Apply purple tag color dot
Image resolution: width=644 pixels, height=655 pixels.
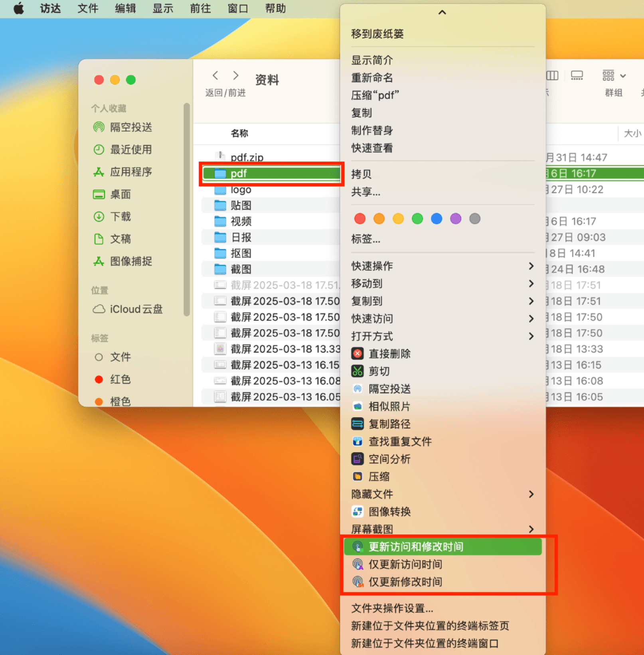[x=456, y=219]
